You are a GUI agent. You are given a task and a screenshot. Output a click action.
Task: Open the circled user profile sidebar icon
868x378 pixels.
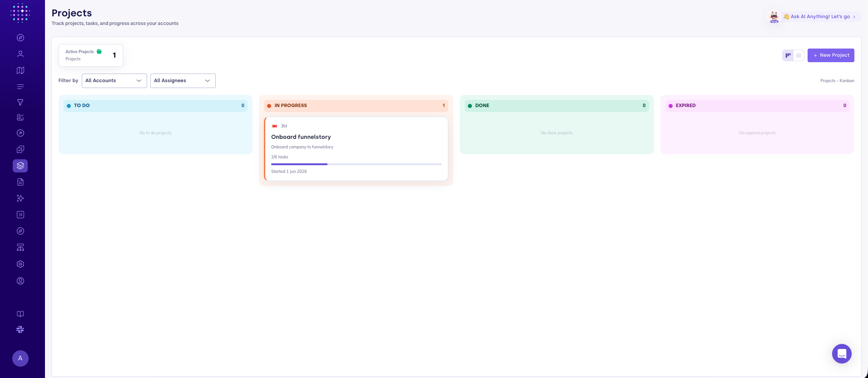(x=20, y=281)
